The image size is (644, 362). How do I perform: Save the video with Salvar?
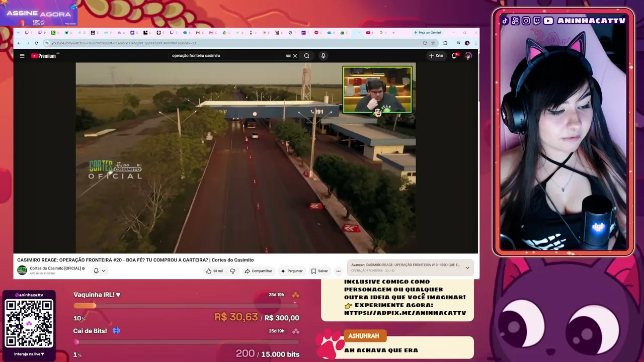[319, 271]
